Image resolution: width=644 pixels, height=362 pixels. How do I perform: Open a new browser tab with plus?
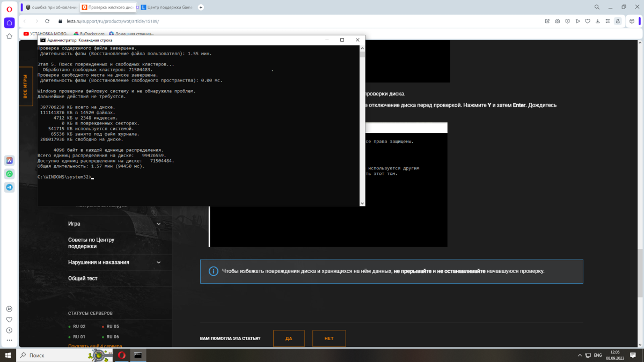tap(201, 8)
